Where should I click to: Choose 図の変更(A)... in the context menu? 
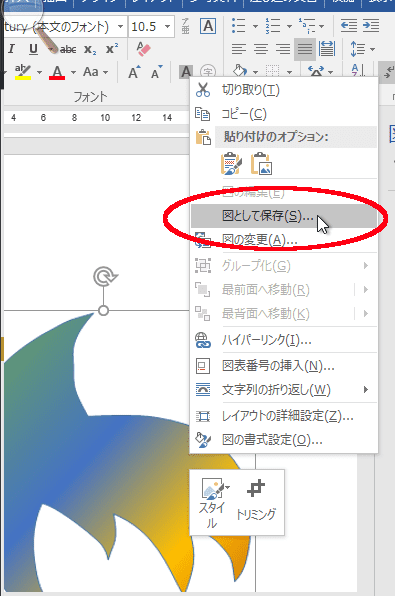(284, 240)
